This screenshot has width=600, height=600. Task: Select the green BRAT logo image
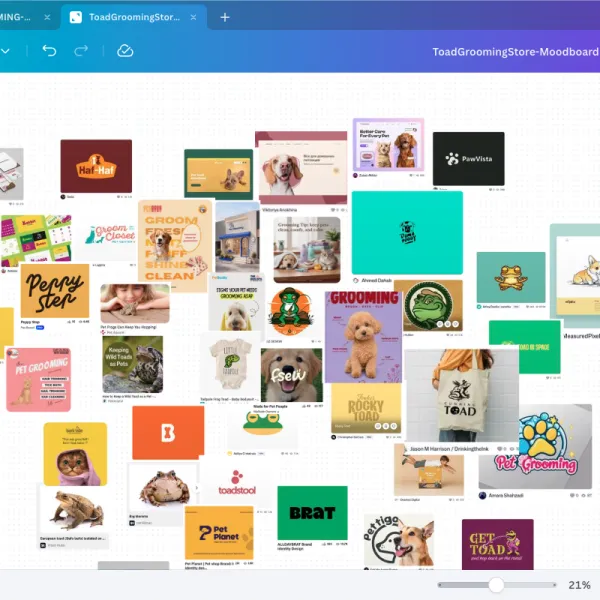pyautogui.click(x=312, y=513)
